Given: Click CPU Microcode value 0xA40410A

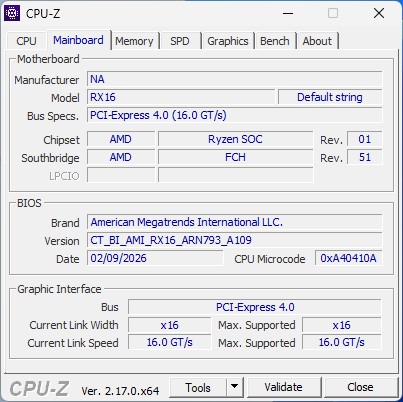Looking at the screenshot, I should pyautogui.click(x=349, y=258).
